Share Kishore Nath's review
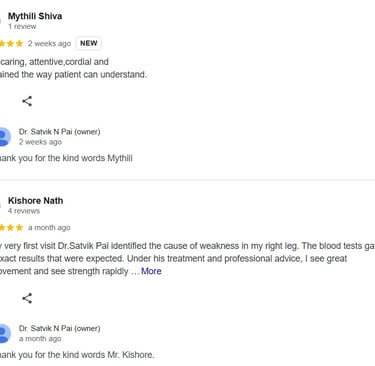 coord(27,298)
